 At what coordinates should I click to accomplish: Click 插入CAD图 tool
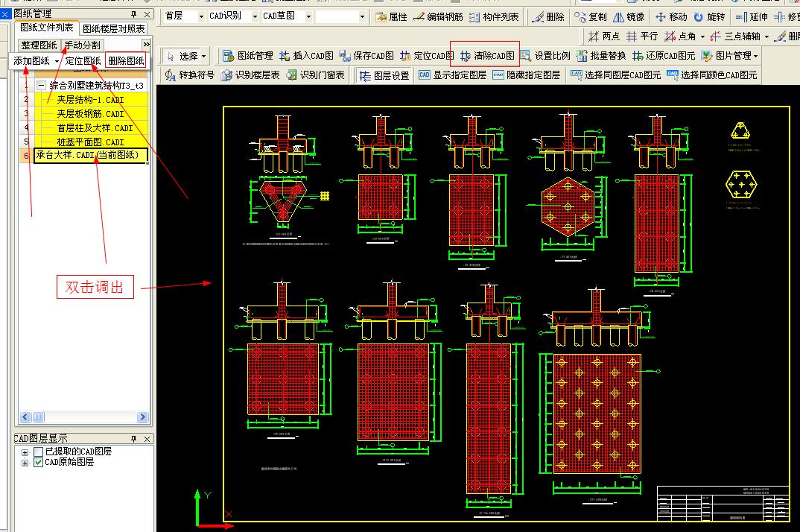click(306, 56)
